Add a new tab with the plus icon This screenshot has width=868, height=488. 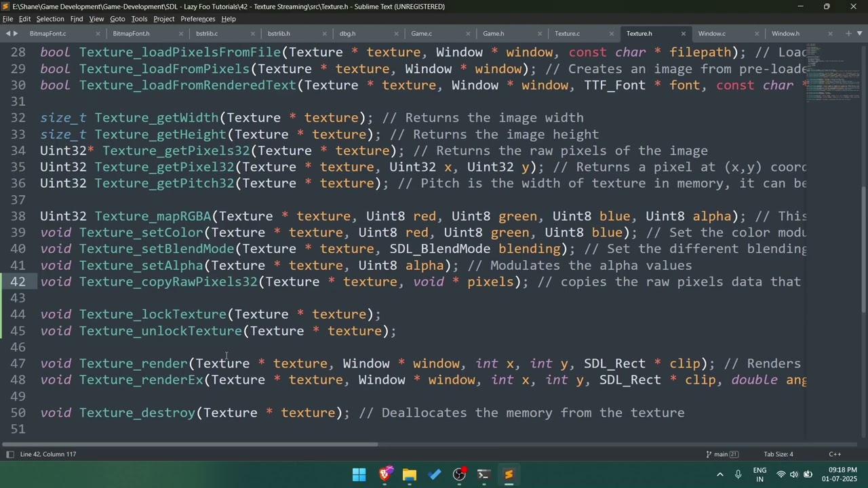coord(848,33)
